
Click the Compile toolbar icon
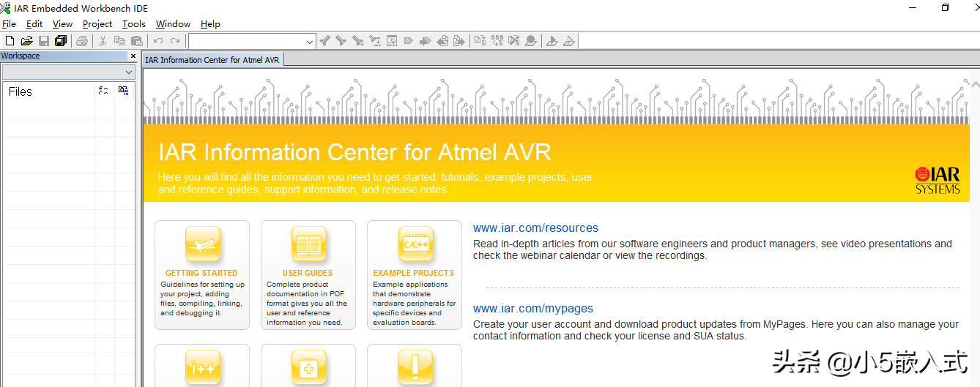pyautogui.click(x=480, y=41)
